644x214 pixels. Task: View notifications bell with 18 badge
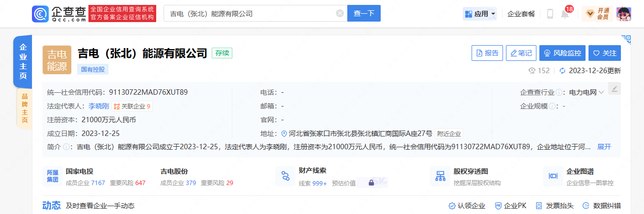click(x=565, y=13)
